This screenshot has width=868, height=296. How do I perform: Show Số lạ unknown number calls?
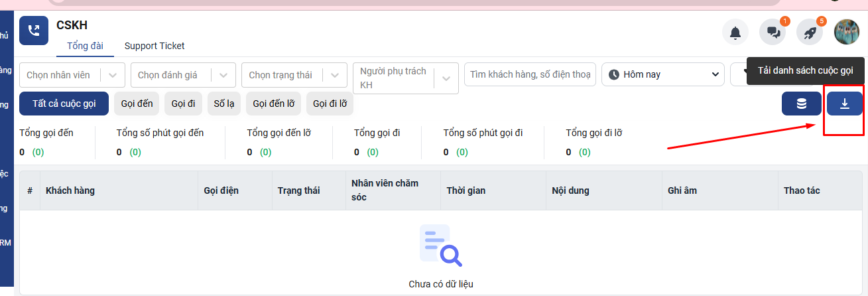click(223, 104)
